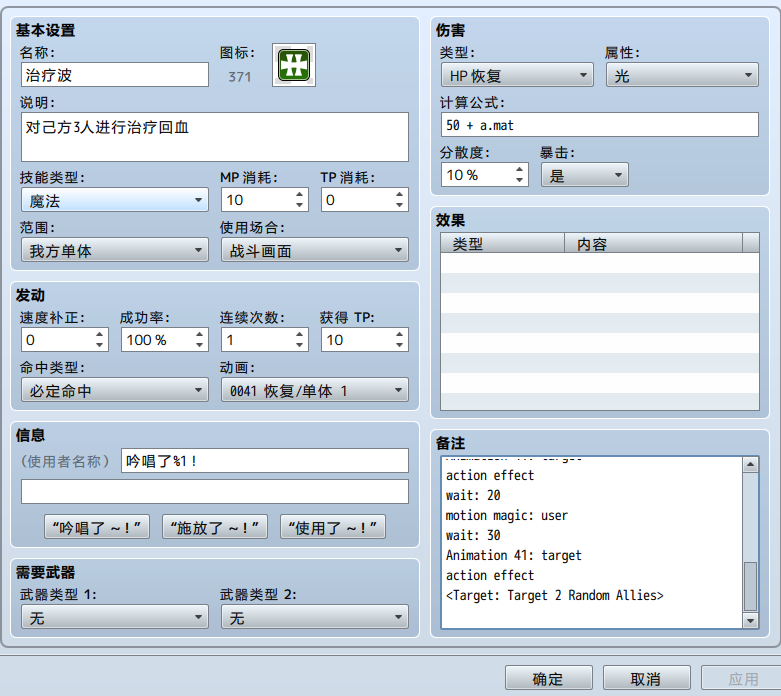Click the 说明 description text box
The height and width of the screenshot is (696, 781).
(215, 137)
